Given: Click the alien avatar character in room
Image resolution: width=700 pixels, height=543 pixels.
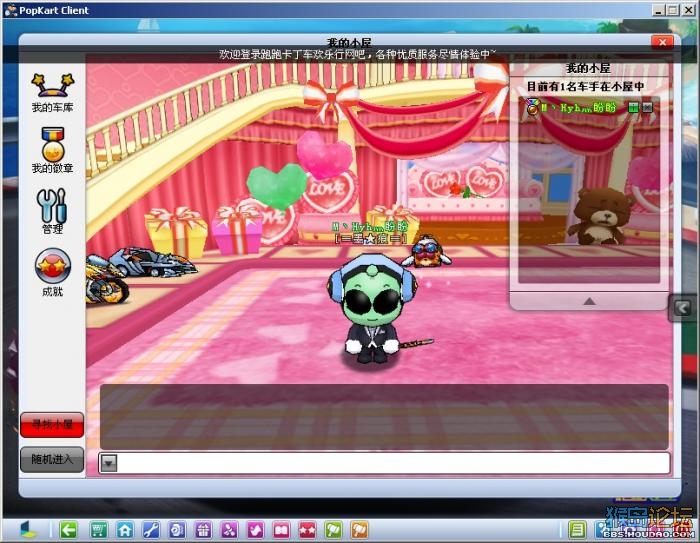Looking at the screenshot, I should (x=372, y=308).
